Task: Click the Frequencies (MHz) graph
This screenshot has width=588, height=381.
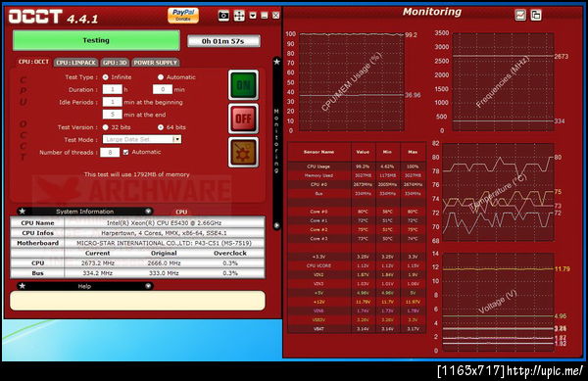Action: pyautogui.click(x=503, y=82)
